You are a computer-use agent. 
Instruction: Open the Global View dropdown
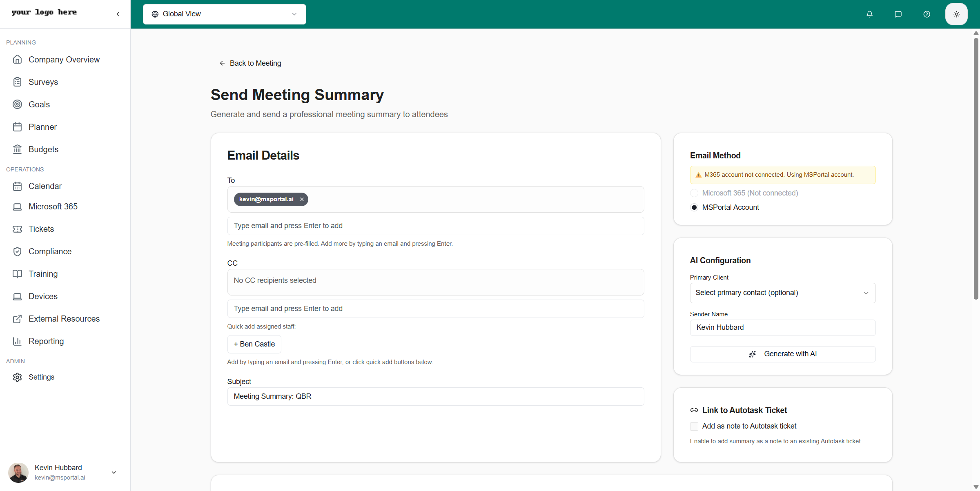click(x=224, y=14)
